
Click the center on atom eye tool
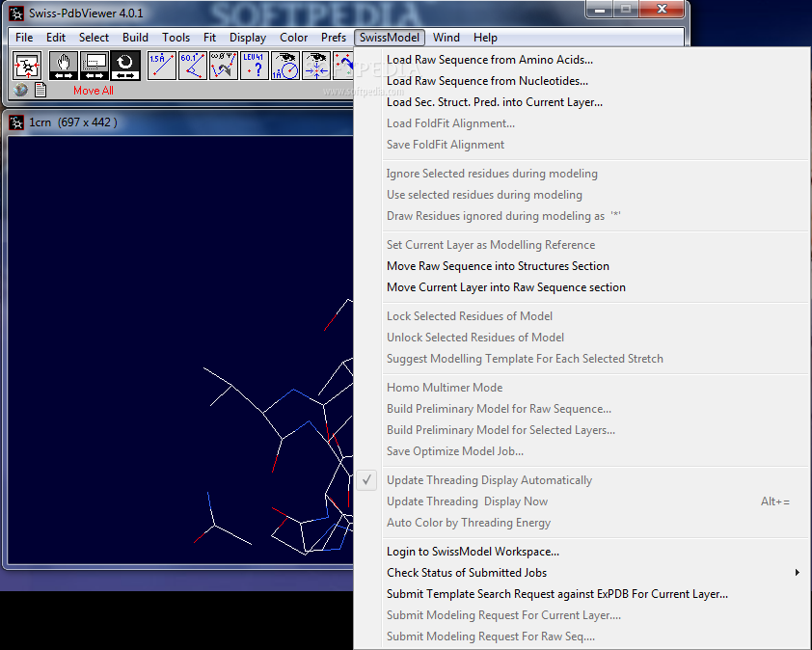(x=316, y=66)
